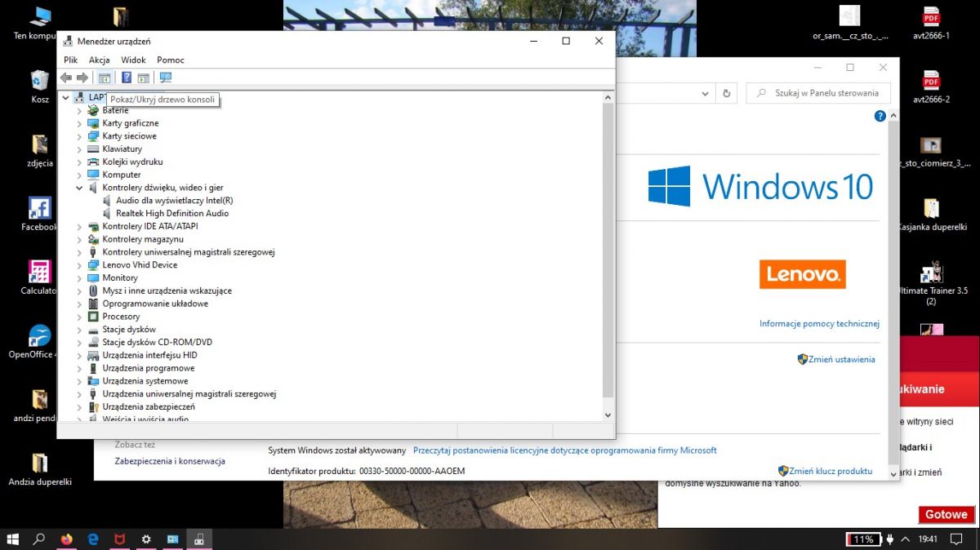This screenshot has height=550, width=980.
Task: Open the notification center icon
Action: pos(956,539)
